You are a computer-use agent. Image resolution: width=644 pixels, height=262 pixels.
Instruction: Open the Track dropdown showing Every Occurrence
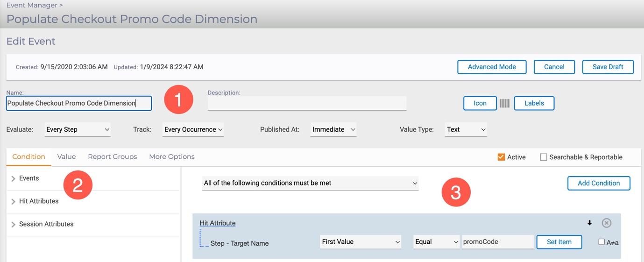[193, 129]
